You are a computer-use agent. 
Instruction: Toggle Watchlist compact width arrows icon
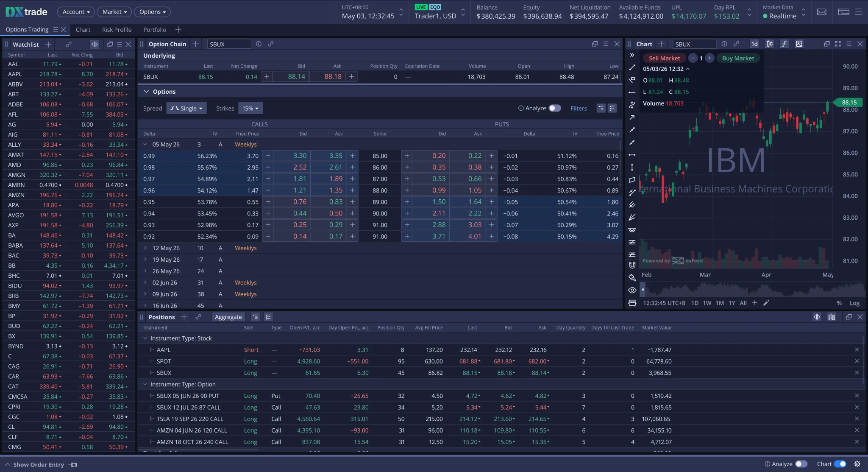click(x=95, y=44)
